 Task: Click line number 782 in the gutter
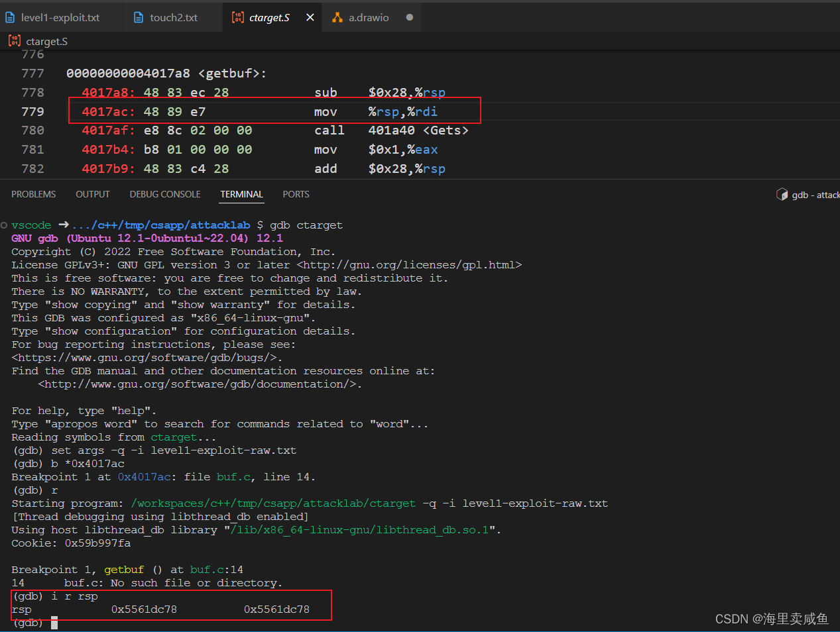pyautogui.click(x=32, y=169)
